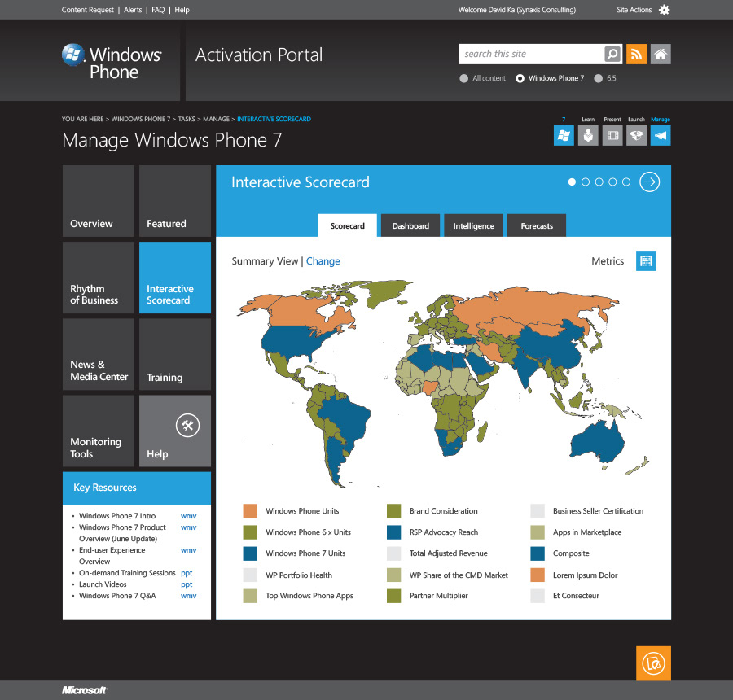Open the Overview tile

coord(99,201)
